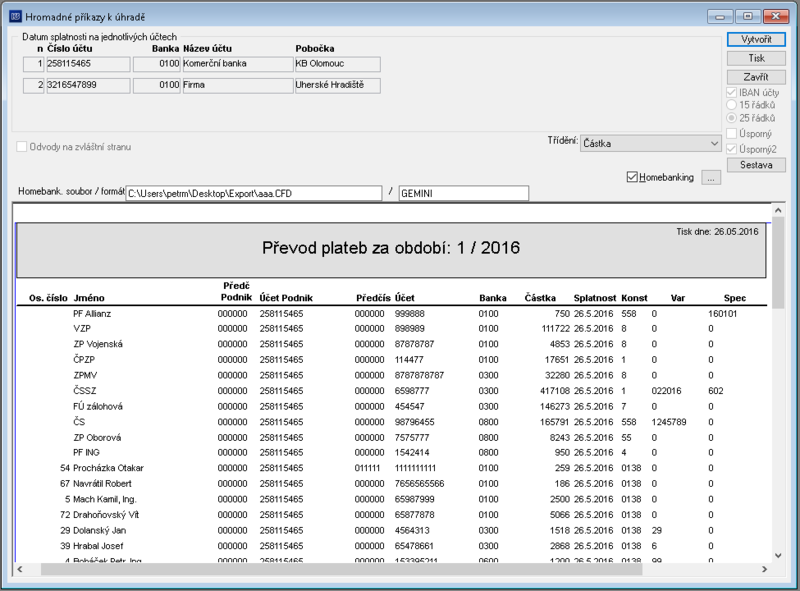
Task: Click account number field 258115465
Action: tap(88, 64)
